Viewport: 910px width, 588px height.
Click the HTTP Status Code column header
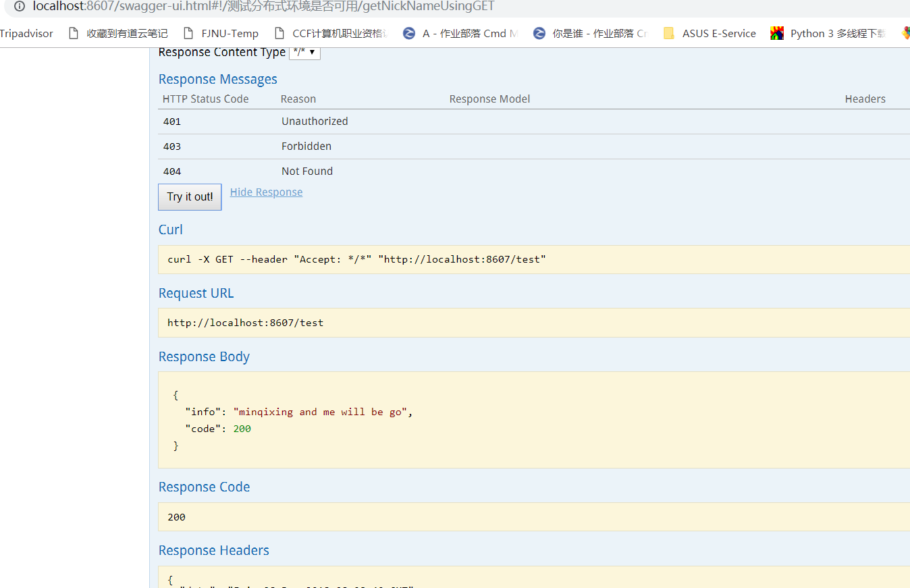206,99
